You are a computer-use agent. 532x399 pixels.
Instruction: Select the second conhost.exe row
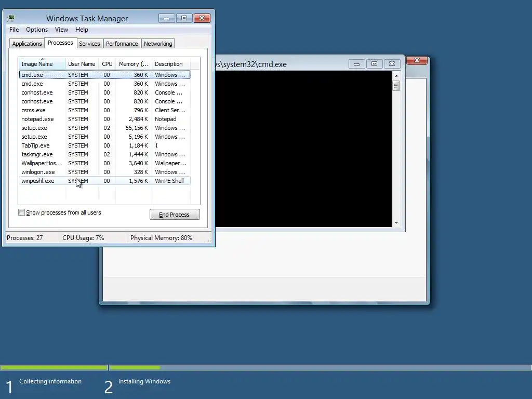(x=104, y=101)
